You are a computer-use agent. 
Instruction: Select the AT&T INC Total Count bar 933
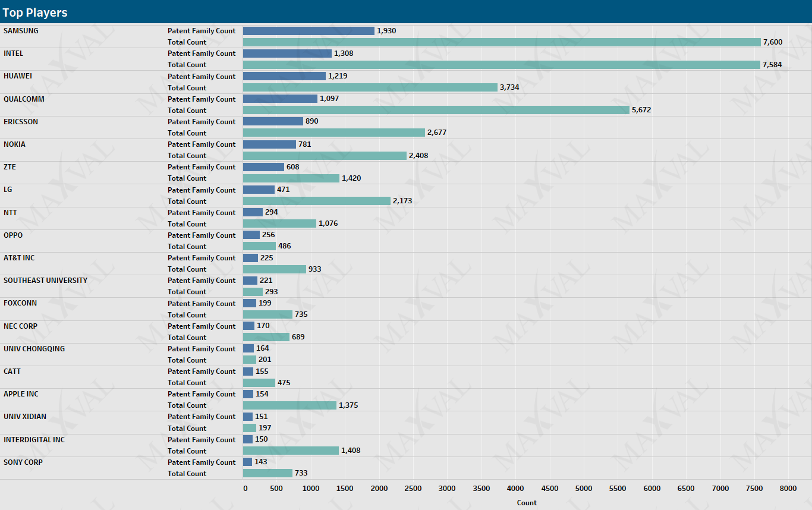(x=275, y=269)
